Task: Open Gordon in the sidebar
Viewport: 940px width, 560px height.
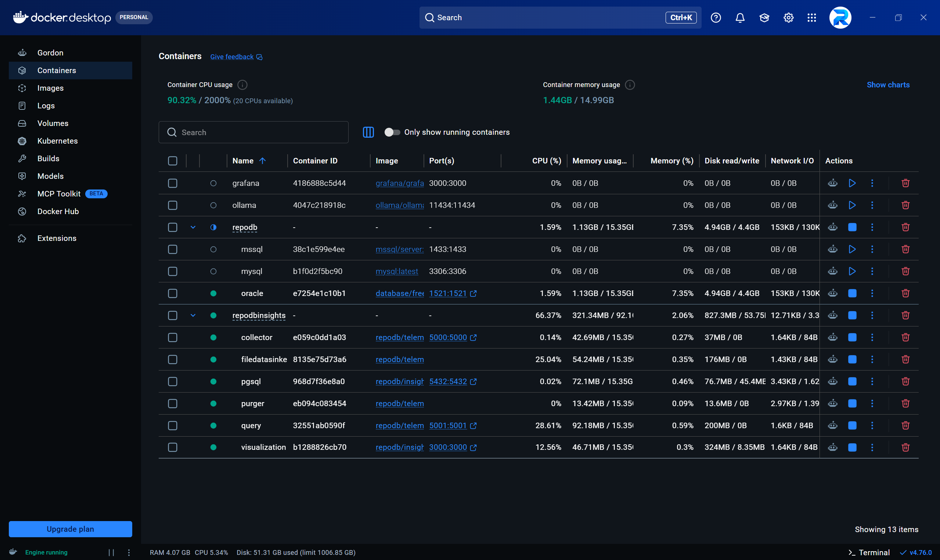Action: (70, 53)
